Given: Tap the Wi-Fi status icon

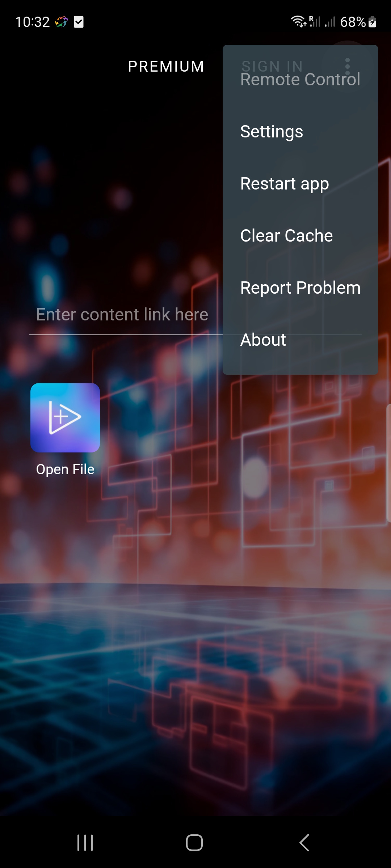Looking at the screenshot, I should (x=299, y=22).
